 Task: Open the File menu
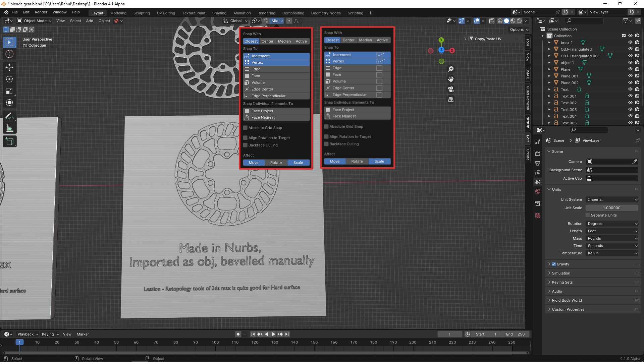coord(15,12)
